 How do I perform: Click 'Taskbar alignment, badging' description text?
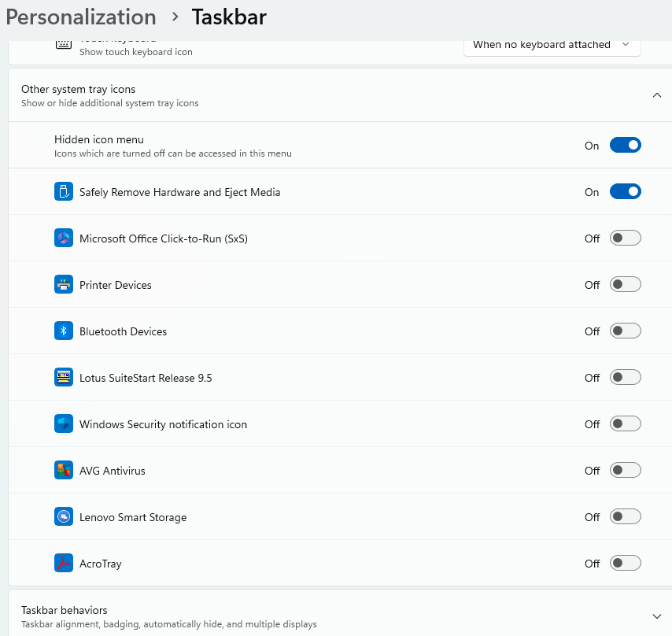pos(169,624)
